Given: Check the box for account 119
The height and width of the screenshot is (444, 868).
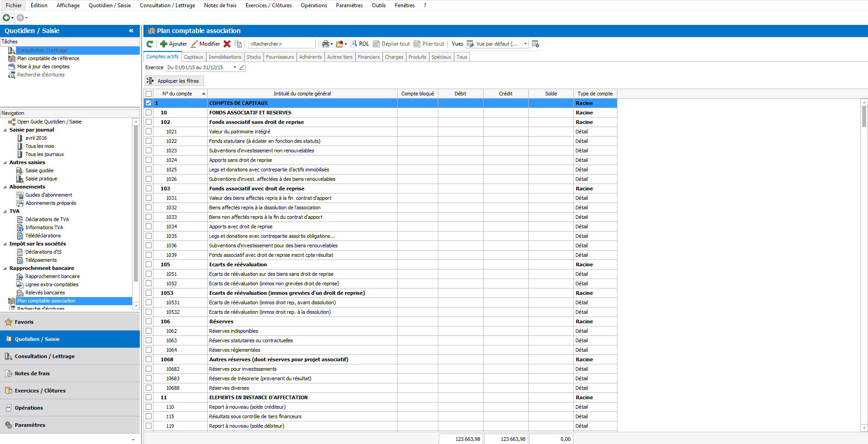Looking at the screenshot, I should coord(148,426).
